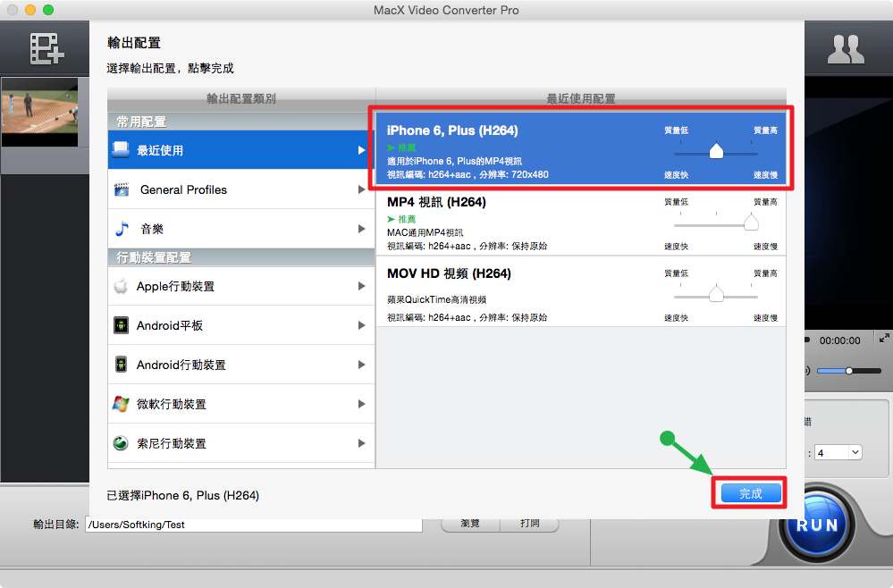Click the 微軟行動裝置 Windows flag icon

coord(122,404)
